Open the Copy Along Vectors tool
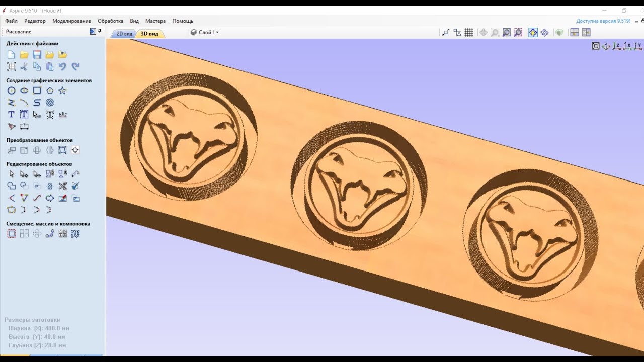 tap(50, 234)
